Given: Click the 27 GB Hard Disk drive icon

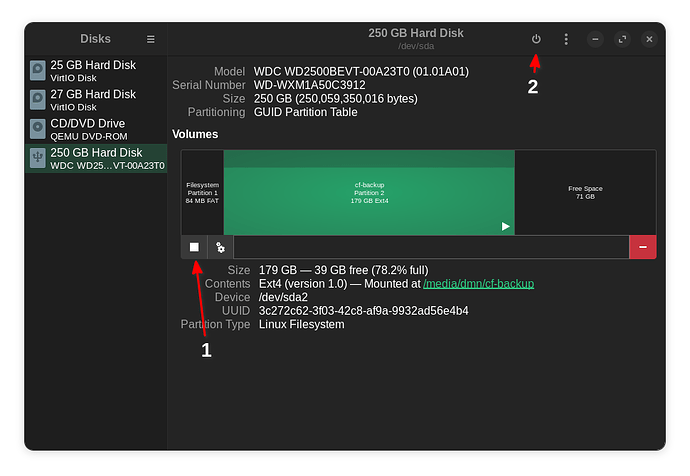Looking at the screenshot, I should (x=38, y=100).
